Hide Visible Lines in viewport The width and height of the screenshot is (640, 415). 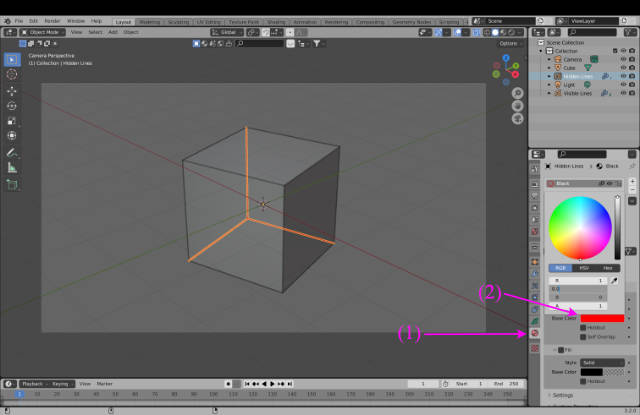623,93
